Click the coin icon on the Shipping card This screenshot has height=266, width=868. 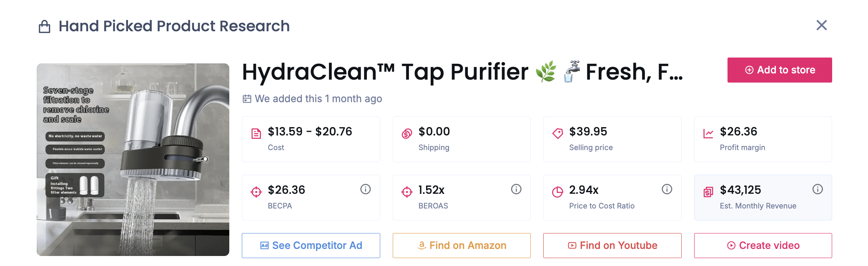tap(406, 132)
